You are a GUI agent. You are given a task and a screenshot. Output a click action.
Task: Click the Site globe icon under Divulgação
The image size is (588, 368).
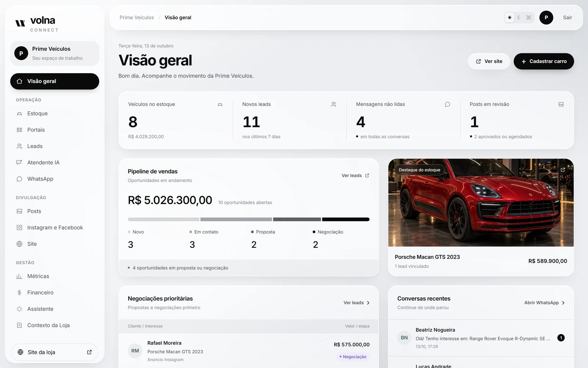[x=19, y=244]
